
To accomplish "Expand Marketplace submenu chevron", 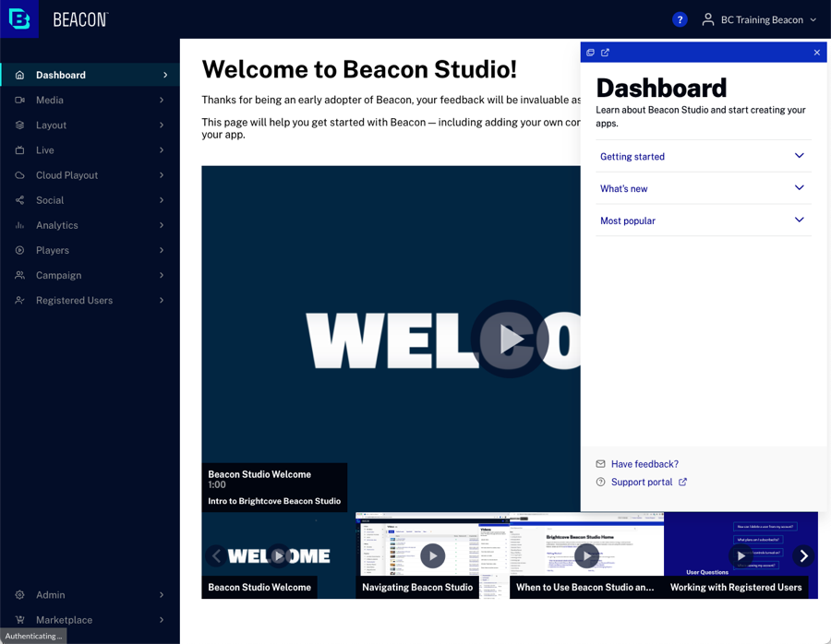I will (162, 620).
